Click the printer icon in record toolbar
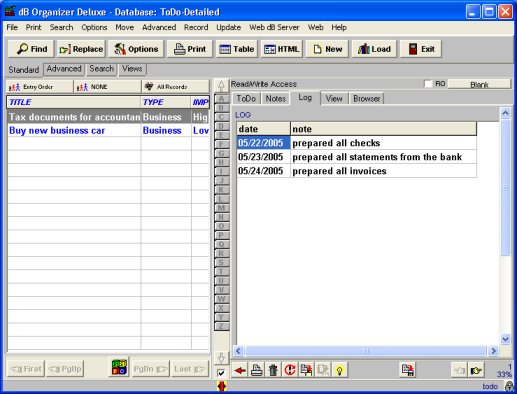517x394 pixels. 256,370
